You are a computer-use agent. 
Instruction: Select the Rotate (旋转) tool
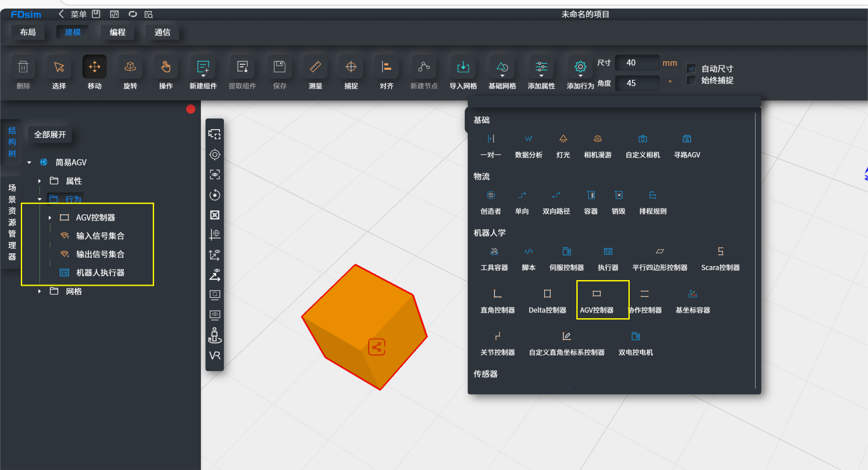pyautogui.click(x=130, y=67)
